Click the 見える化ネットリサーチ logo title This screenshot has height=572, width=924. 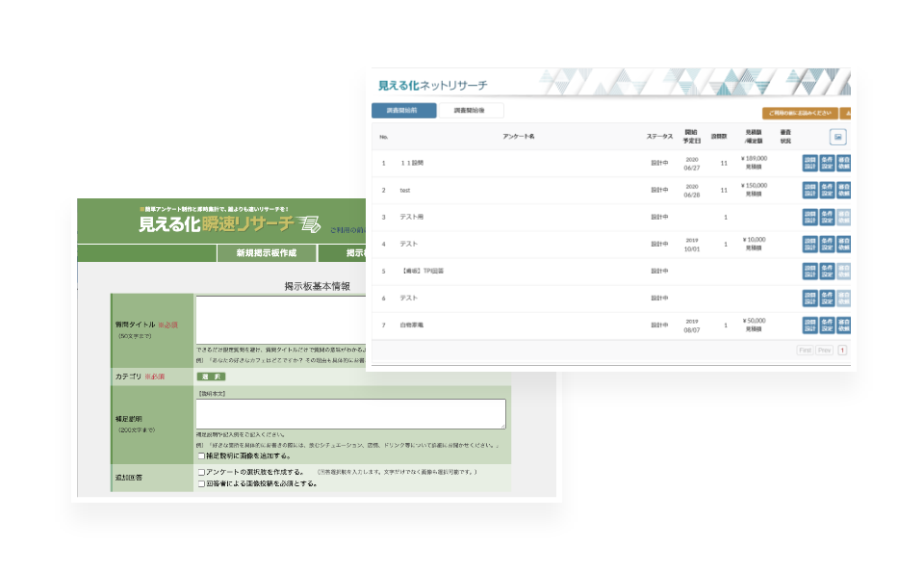click(x=432, y=86)
